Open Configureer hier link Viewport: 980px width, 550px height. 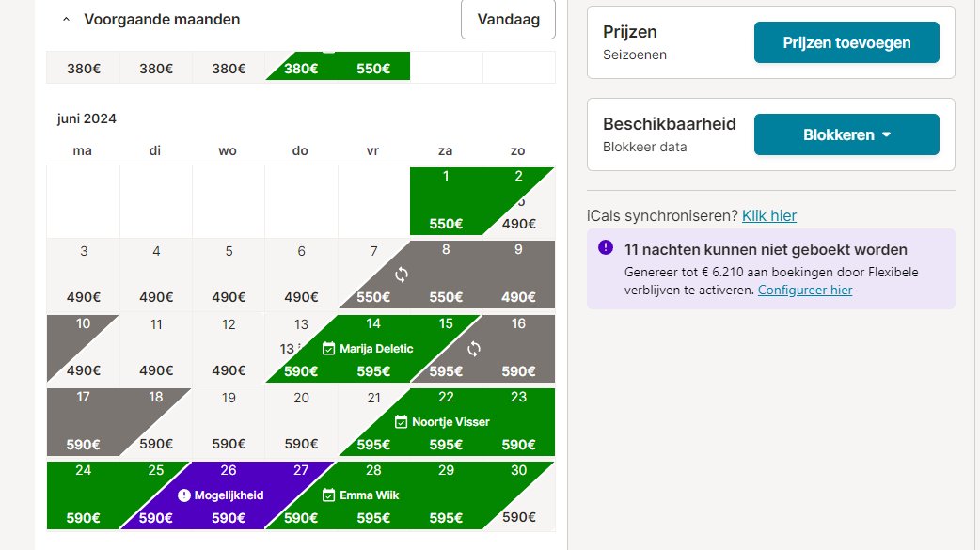click(x=805, y=290)
